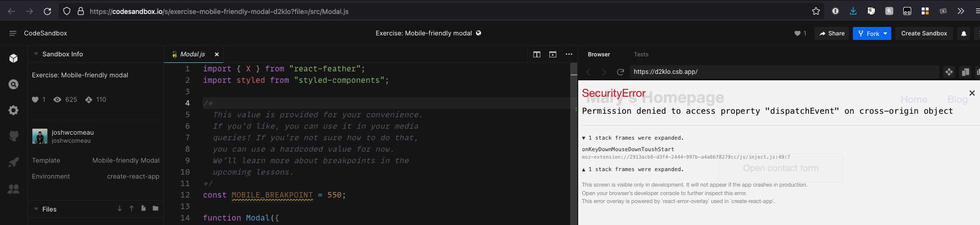Screen dimensions: 980x225
Task: Click the code editor vertical scrollbar
Action: click(574, 144)
